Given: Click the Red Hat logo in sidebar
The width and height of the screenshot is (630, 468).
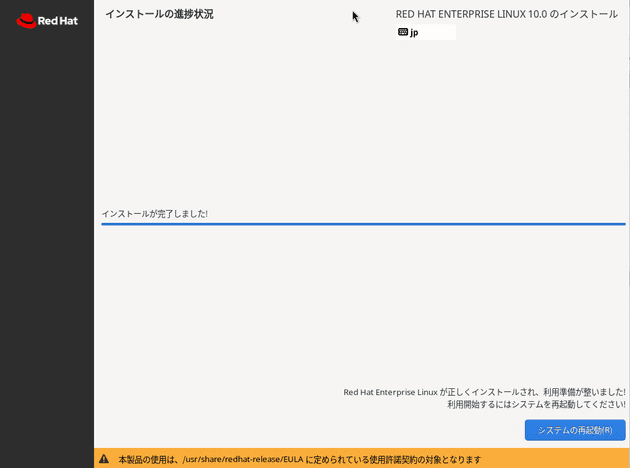Looking at the screenshot, I should coord(47,21).
